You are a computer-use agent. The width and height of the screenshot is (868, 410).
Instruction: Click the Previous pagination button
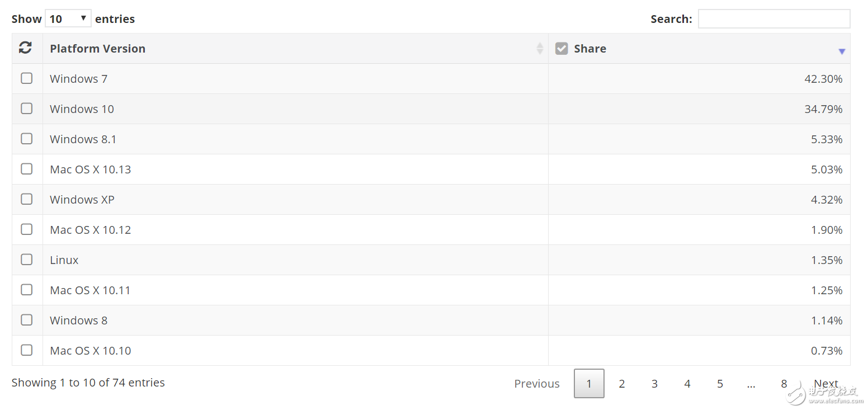click(x=537, y=384)
